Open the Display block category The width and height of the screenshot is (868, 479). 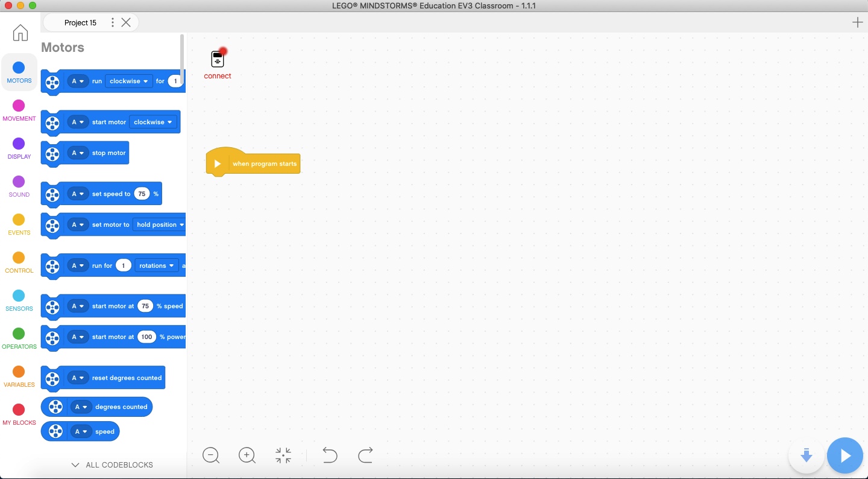(x=19, y=148)
